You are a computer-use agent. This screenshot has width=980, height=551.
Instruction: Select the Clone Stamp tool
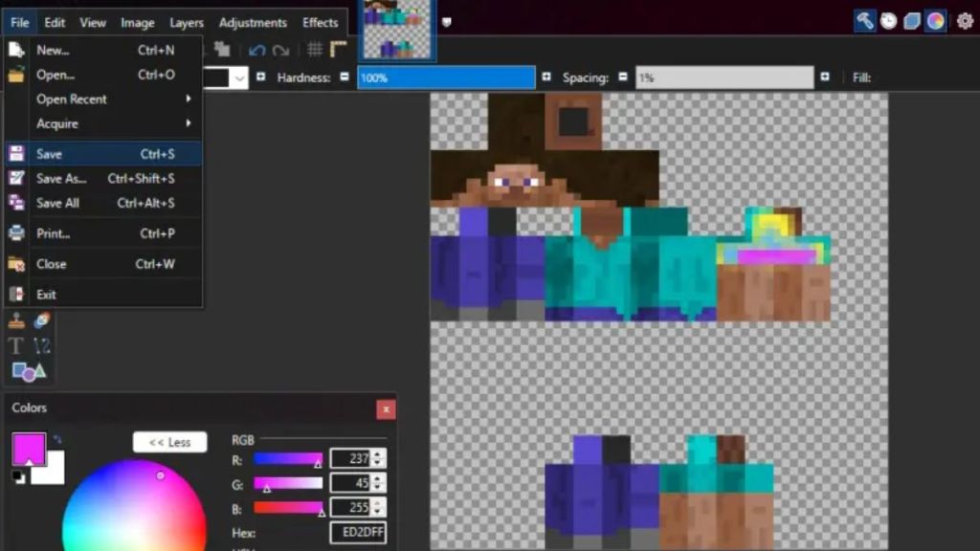(16, 320)
